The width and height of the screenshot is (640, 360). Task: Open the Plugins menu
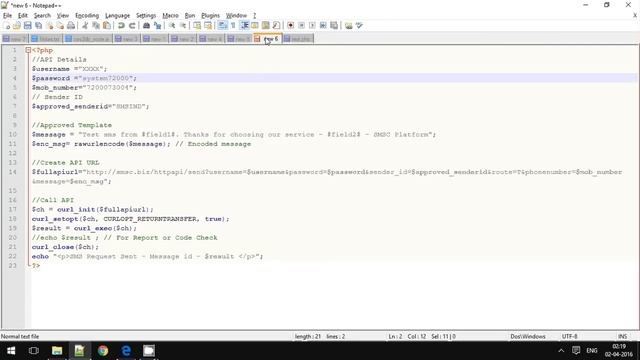click(210, 16)
